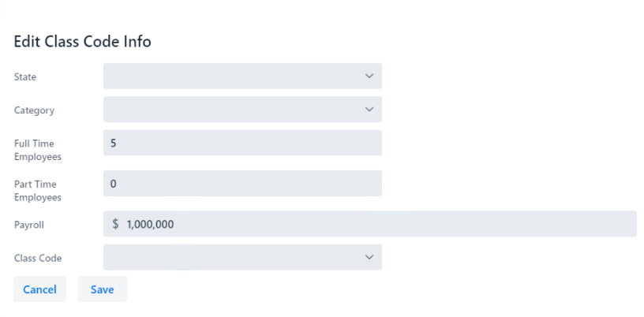Viewport: 644px width, 317px height.
Task: Click the Edit Class Code Info heading
Action: click(x=82, y=42)
